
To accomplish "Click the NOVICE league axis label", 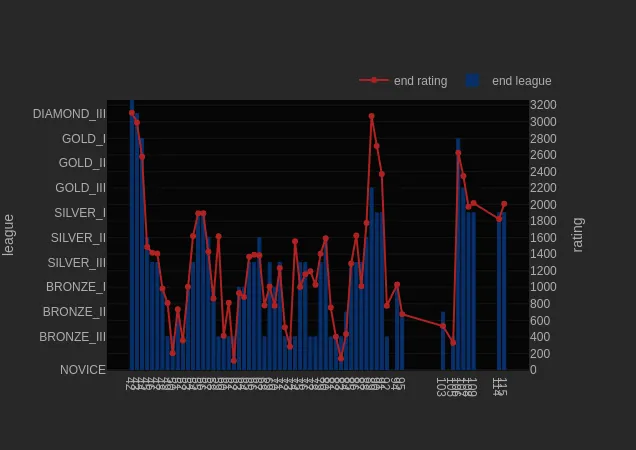I will tap(83, 370).
